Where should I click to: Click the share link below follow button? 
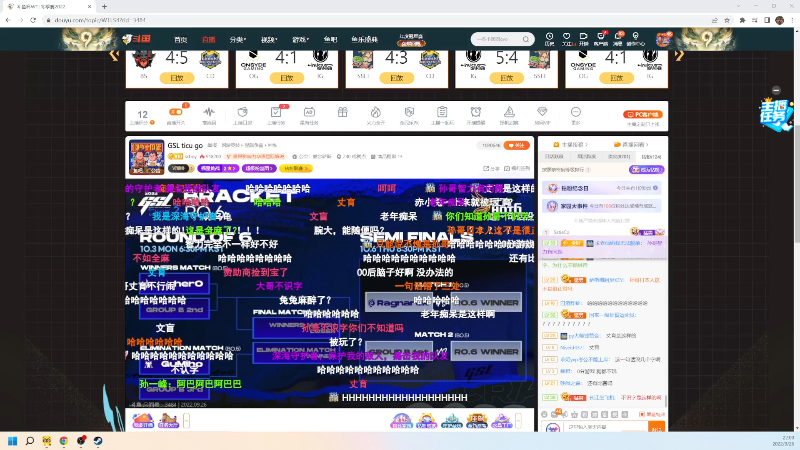point(491,168)
